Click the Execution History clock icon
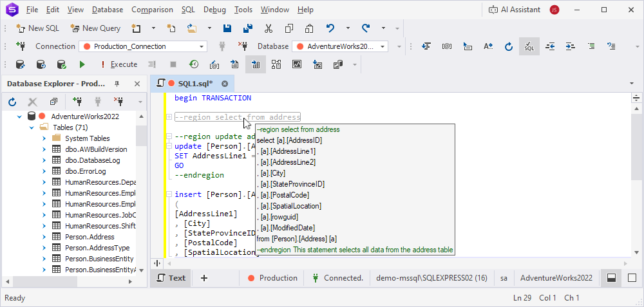 [194, 64]
